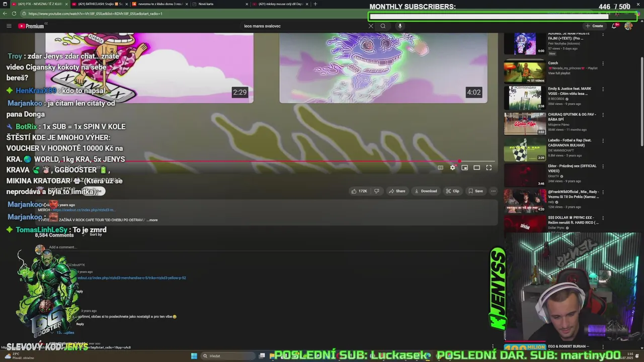The height and width of the screenshot is (362, 644).
Task: Open options menu for the Czech playlist
Action: (603, 63)
